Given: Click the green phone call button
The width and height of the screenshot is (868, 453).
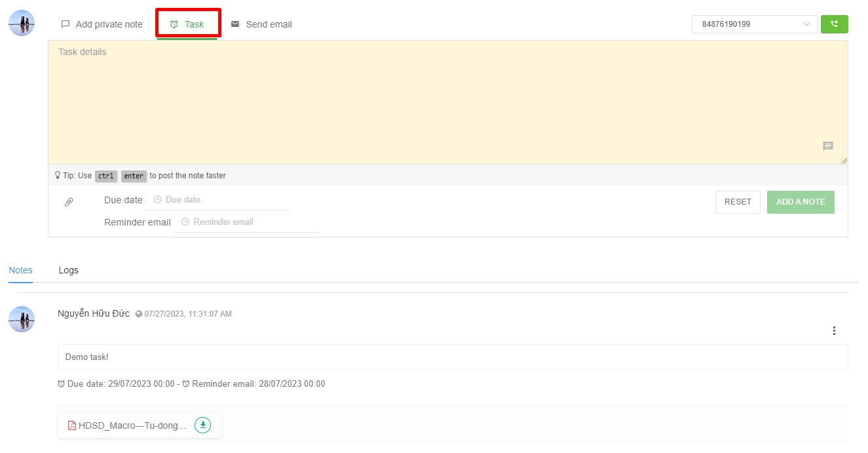Looking at the screenshot, I should click(x=834, y=24).
